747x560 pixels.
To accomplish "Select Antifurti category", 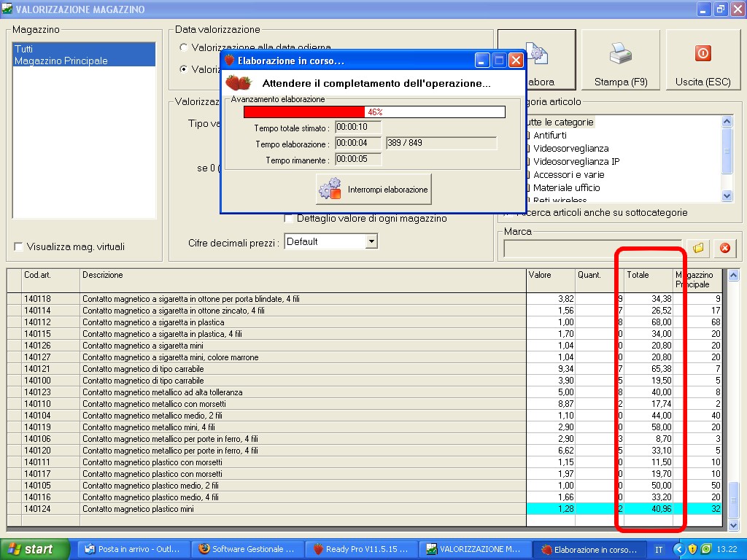I will [550, 135].
